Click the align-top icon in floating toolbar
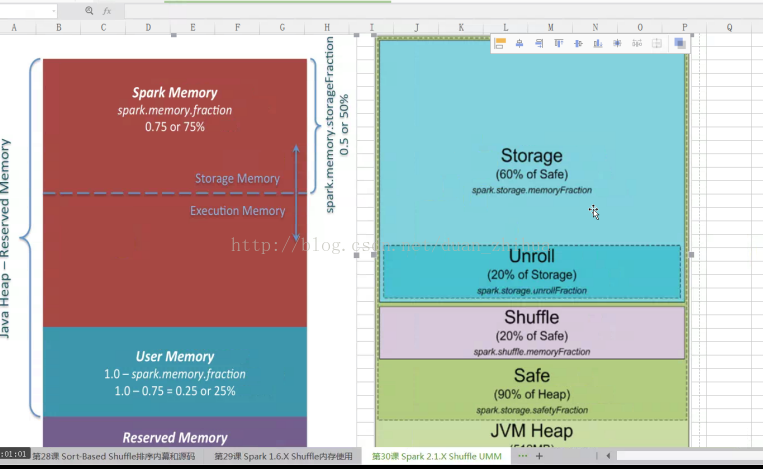 click(x=559, y=44)
